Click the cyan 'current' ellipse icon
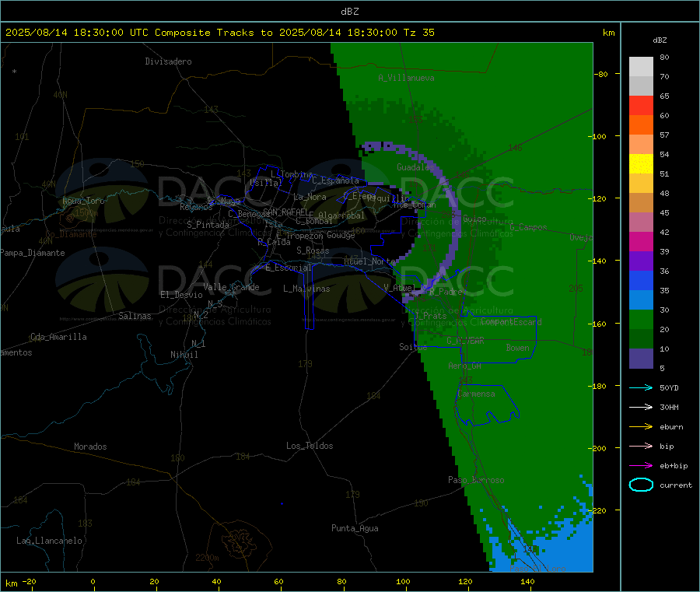 [x=641, y=485]
